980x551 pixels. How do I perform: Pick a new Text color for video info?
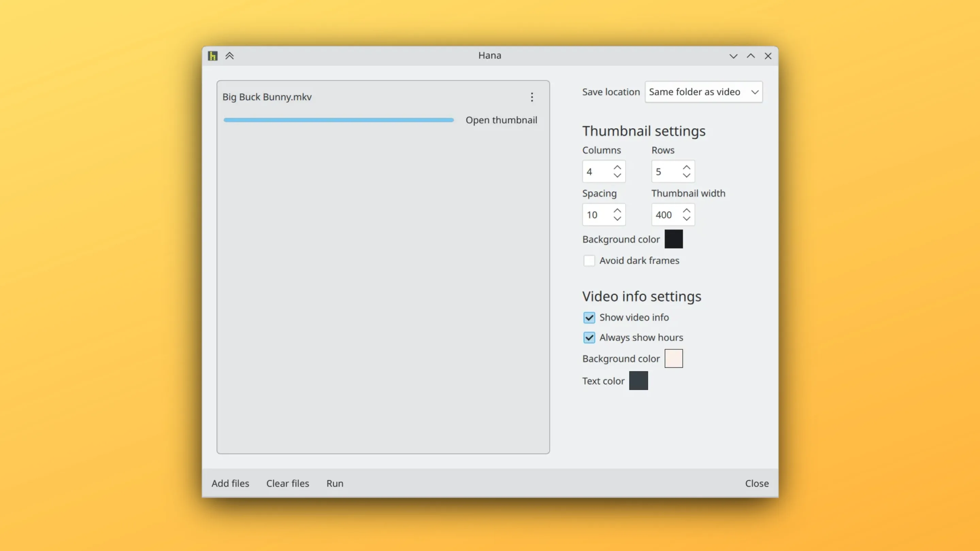pyautogui.click(x=639, y=381)
